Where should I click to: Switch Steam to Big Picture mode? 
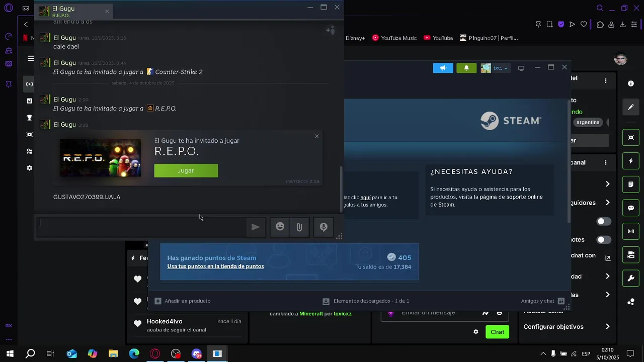click(521, 68)
